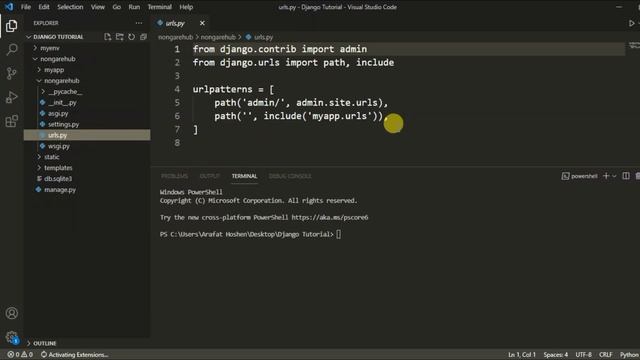Split the terminal panel
Viewport: 640px width, 360px height.
tap(626, 176)
